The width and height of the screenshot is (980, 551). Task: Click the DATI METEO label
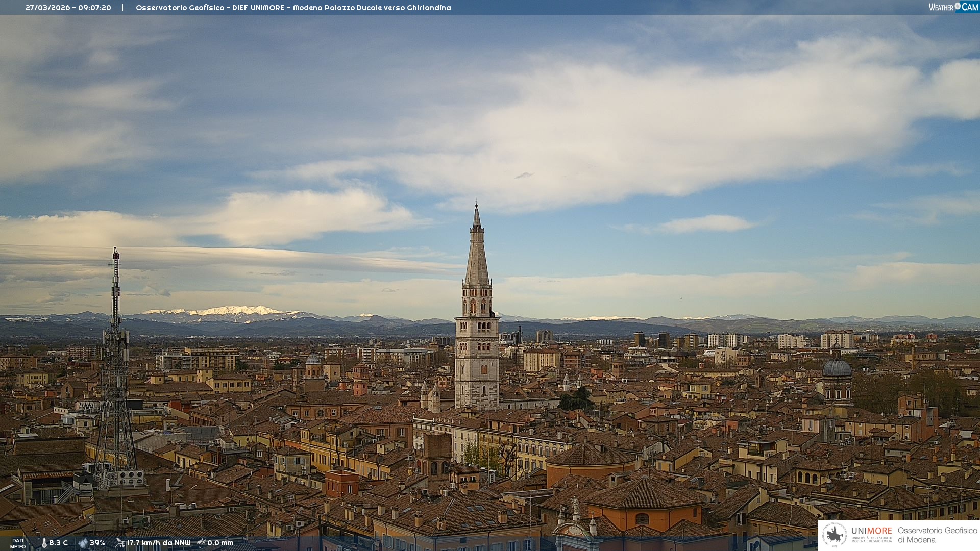(x=18, y=543)
